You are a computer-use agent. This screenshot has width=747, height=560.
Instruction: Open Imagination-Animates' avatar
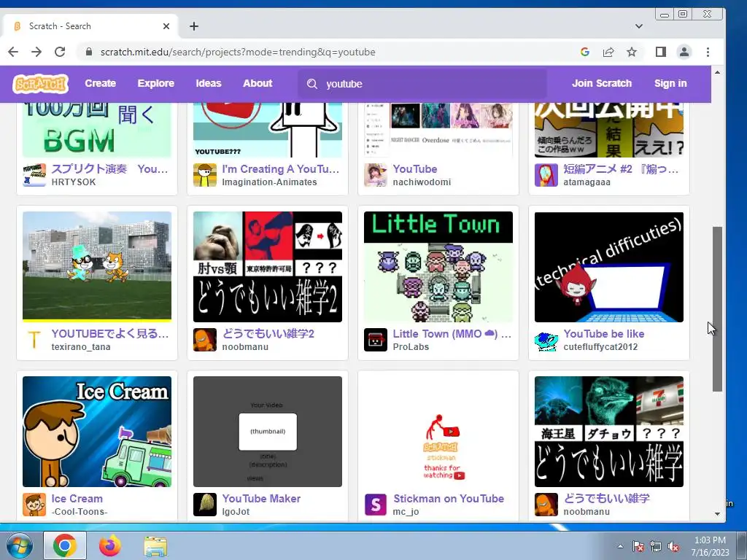pos(205,175)
